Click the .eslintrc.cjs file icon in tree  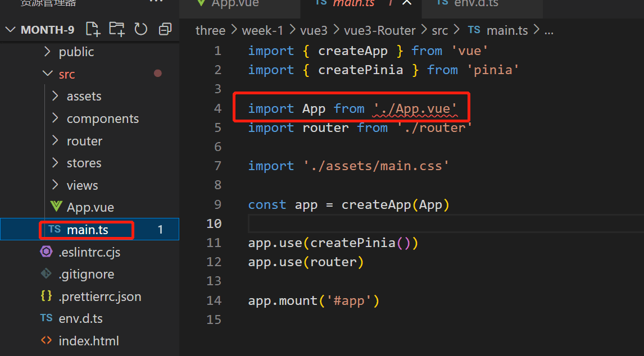[x=47, y=252]
